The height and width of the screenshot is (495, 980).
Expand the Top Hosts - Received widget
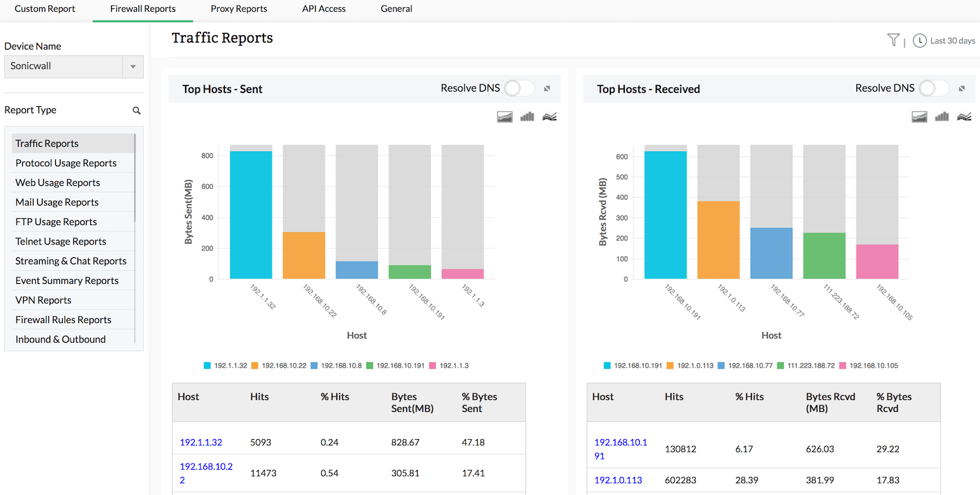click(x=962, y=89)
